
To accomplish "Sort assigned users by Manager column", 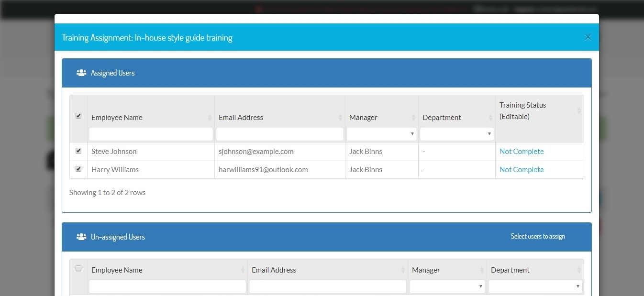I will click(413, 118).
